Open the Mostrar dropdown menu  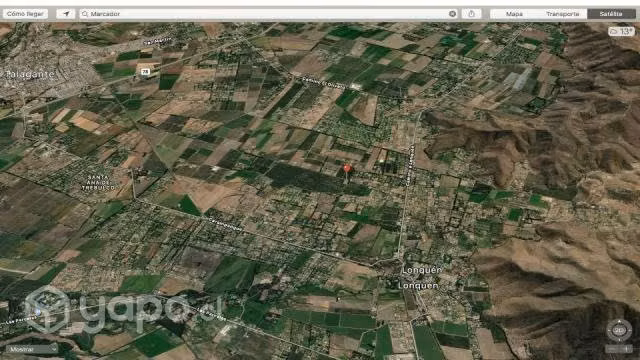(x=32, y=349)
